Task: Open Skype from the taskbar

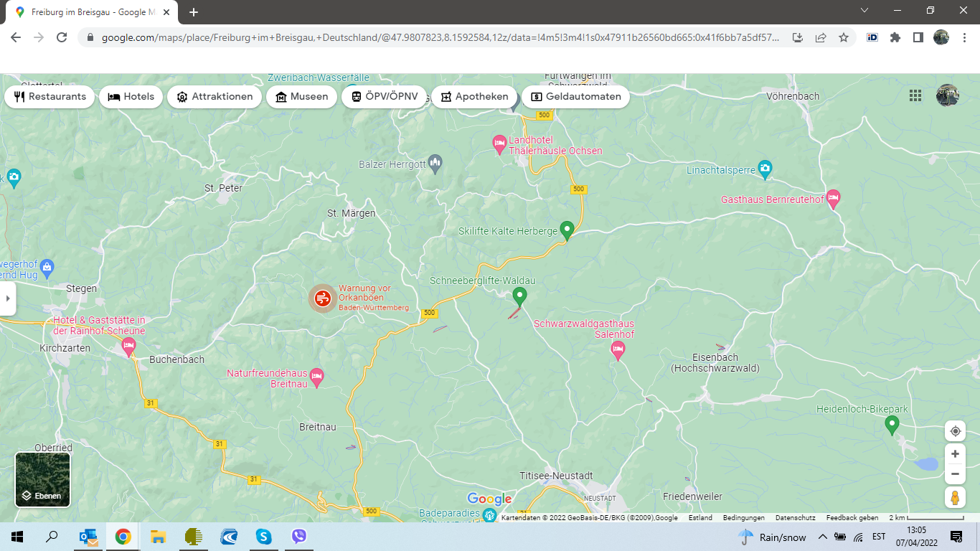Action: point(264,537)
